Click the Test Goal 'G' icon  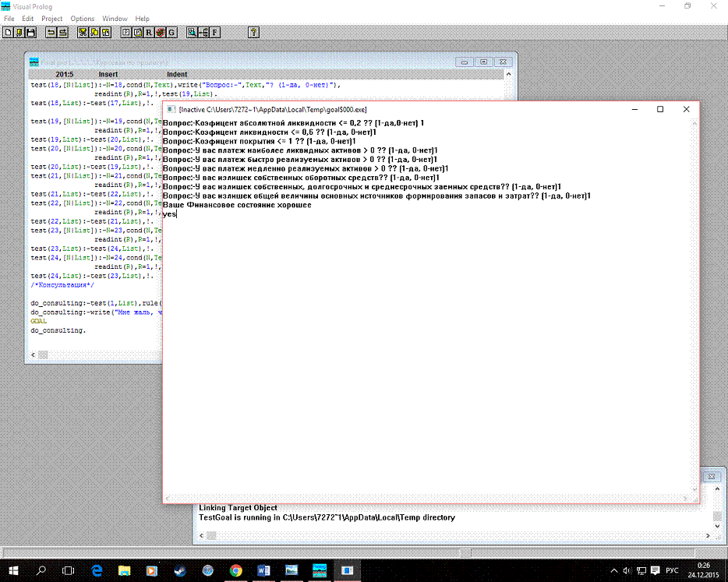171,33
